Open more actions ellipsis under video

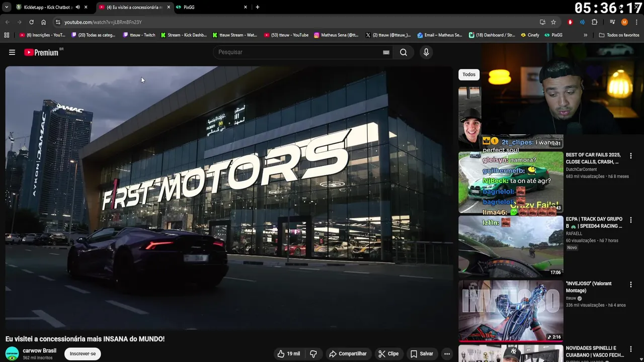[447, 354]
